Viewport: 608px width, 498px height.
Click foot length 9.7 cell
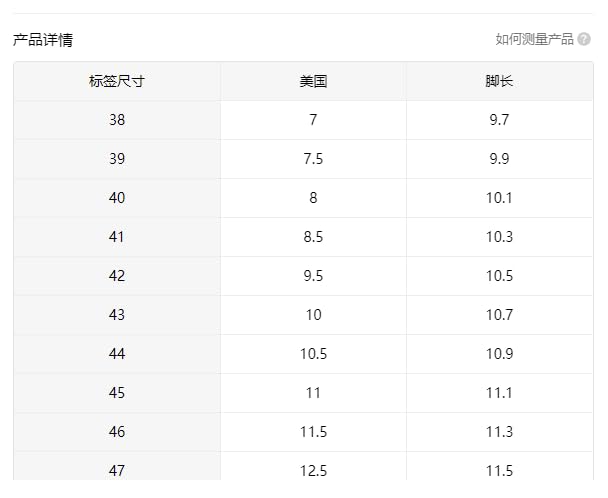pyautogui.click(x=499, y=120)
